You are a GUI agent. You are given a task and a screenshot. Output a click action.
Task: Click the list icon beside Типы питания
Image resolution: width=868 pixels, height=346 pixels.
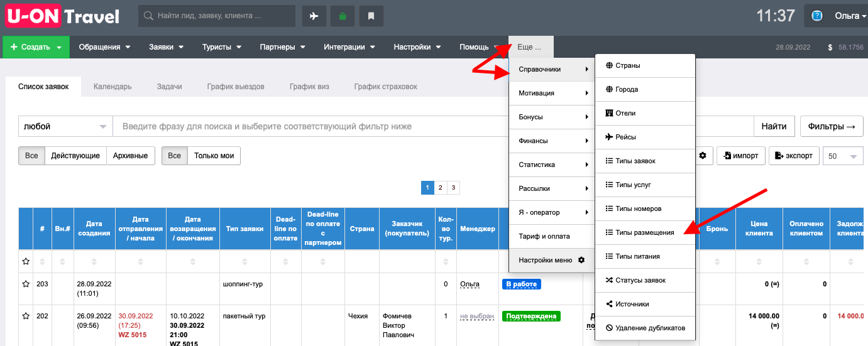tap(608, 256)
